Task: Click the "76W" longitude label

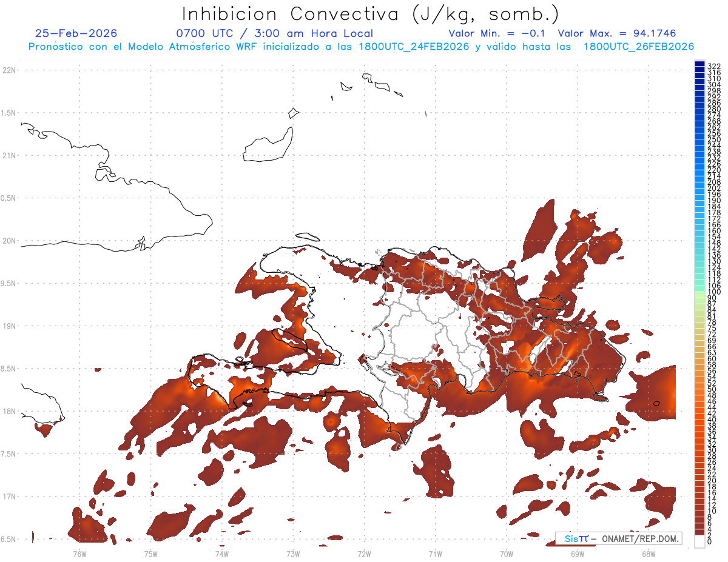Action: coord(79,554)
